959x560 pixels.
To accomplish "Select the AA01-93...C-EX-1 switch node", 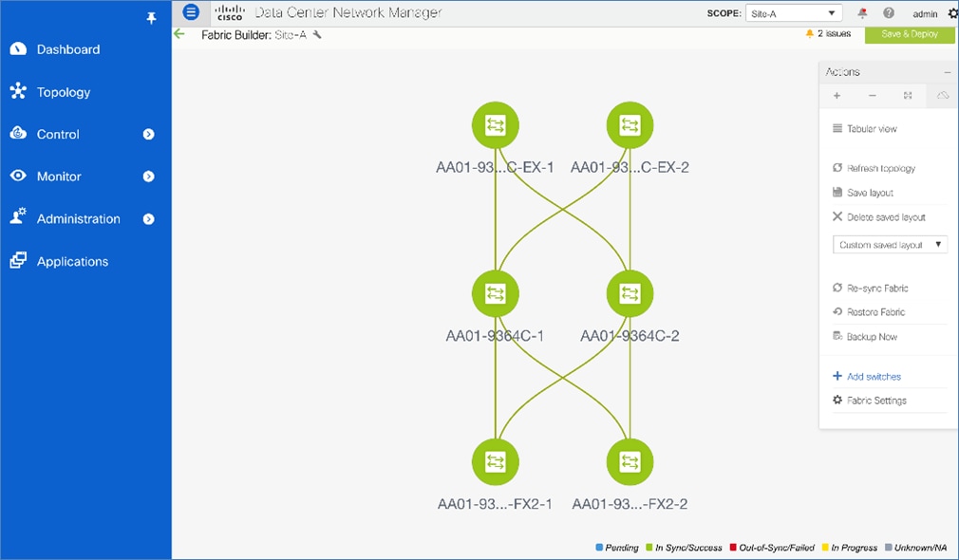I will coord(496,125).
